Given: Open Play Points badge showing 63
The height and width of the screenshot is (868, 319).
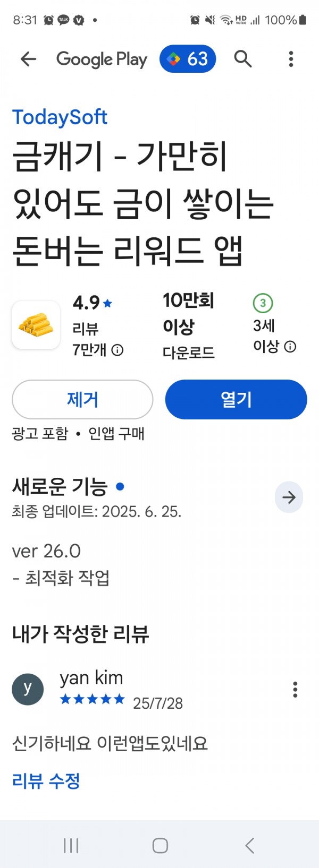Looking at the screenshot, I should (188, 59).
